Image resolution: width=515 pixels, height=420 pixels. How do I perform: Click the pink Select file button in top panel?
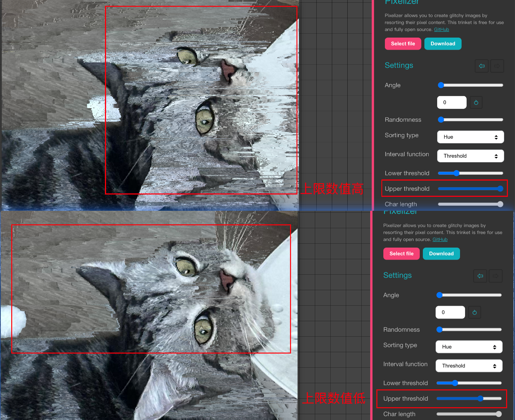point(403,44)
